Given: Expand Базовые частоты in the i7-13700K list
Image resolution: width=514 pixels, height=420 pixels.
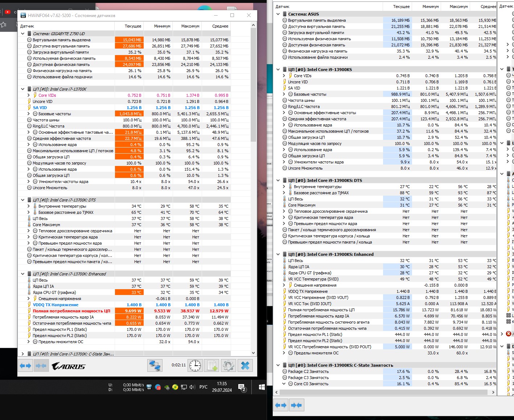Looking at the screenshot, I should [x=29, y=114].
